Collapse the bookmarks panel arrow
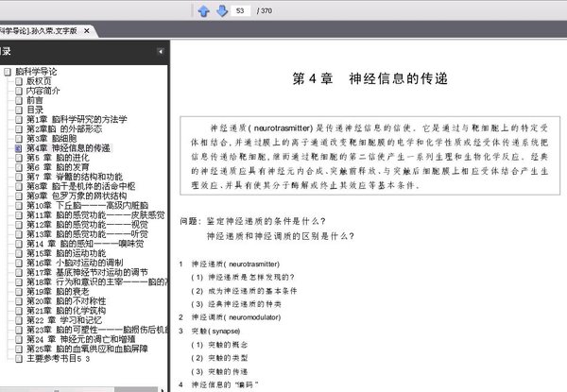The image size is (567, 392). coord(161,51)
